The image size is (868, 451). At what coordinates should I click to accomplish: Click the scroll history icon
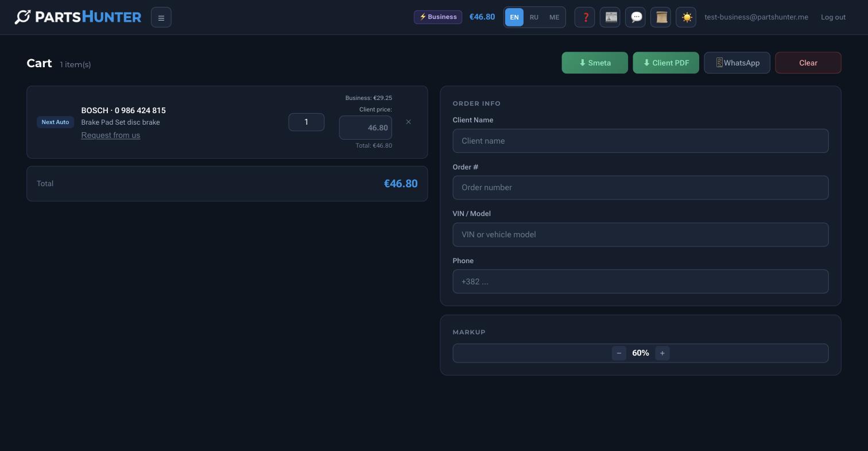pyautogui.click(x=661, y=17)
